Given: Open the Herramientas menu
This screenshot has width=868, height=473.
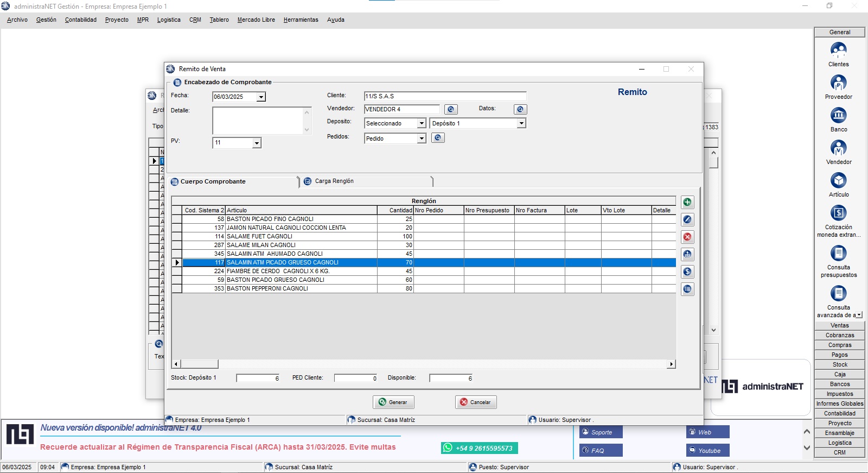Looking at the screenshot, I should click(x=301, y=20).
